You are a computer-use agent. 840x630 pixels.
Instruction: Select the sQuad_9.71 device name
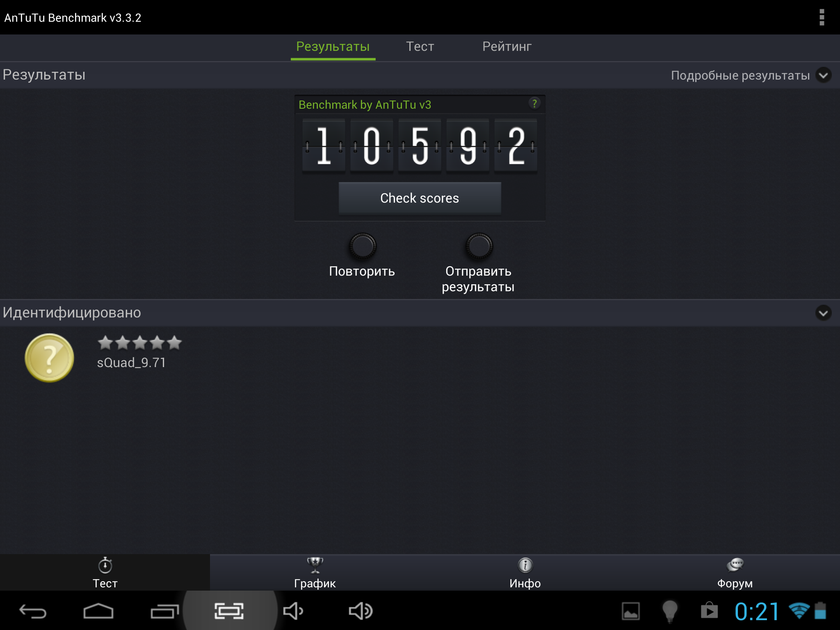click(x=131, y=363)
